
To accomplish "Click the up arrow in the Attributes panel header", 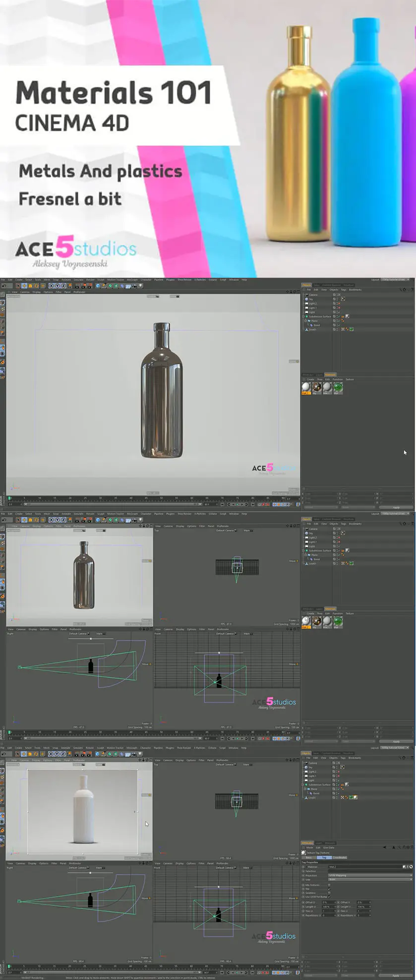I will pyautogui.click(x=394, y=848).
